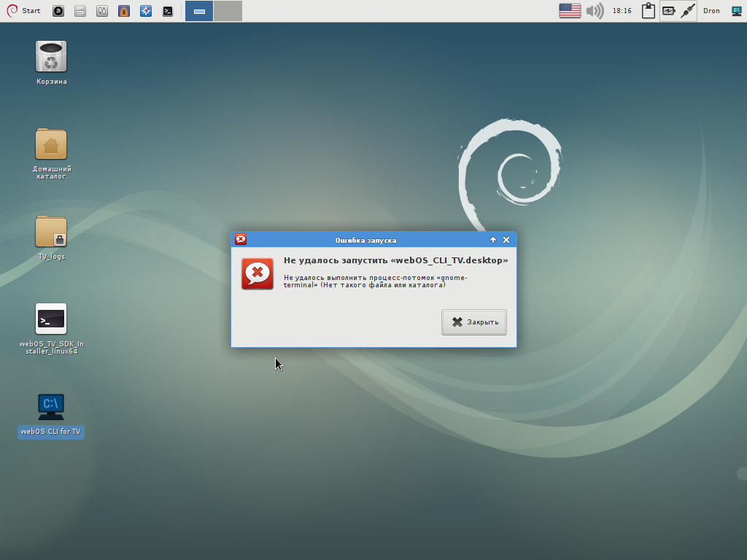Select the webOS CLI for TV shortcut
Screen dimensions: 747x560
(51, 408)
